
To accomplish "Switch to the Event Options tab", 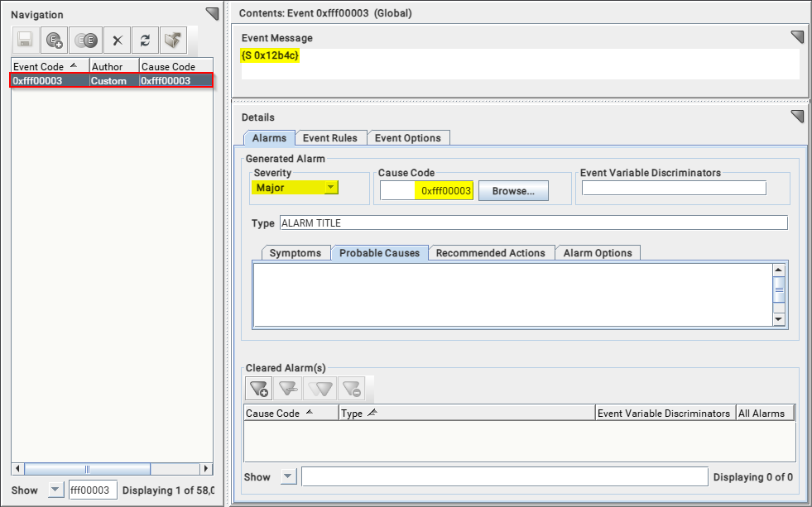I will 409,138.
